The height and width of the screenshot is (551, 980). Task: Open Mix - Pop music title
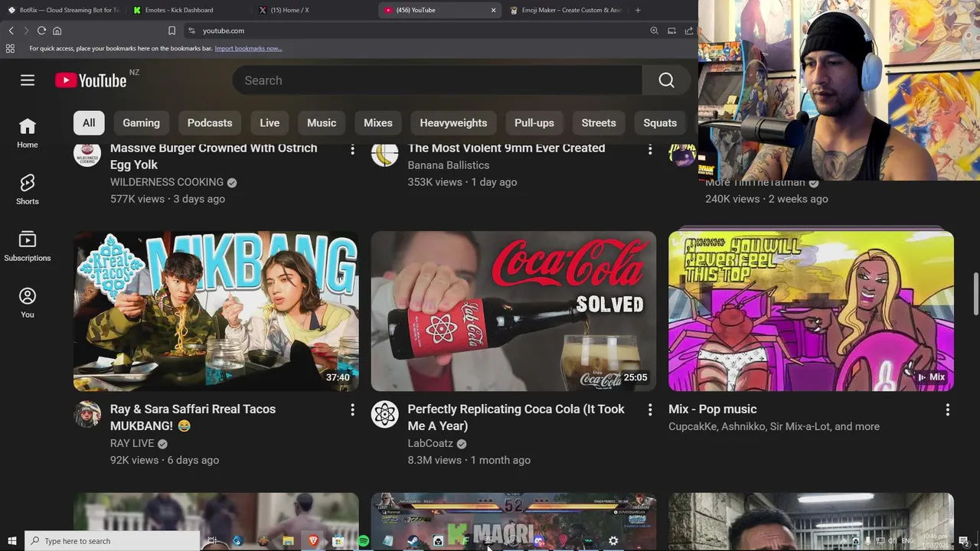pos(712,409)
